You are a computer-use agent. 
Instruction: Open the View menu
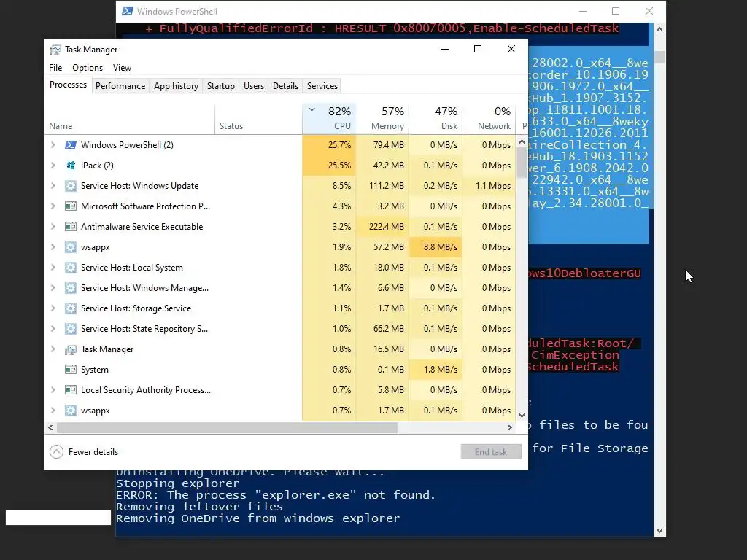coord(122,68)
